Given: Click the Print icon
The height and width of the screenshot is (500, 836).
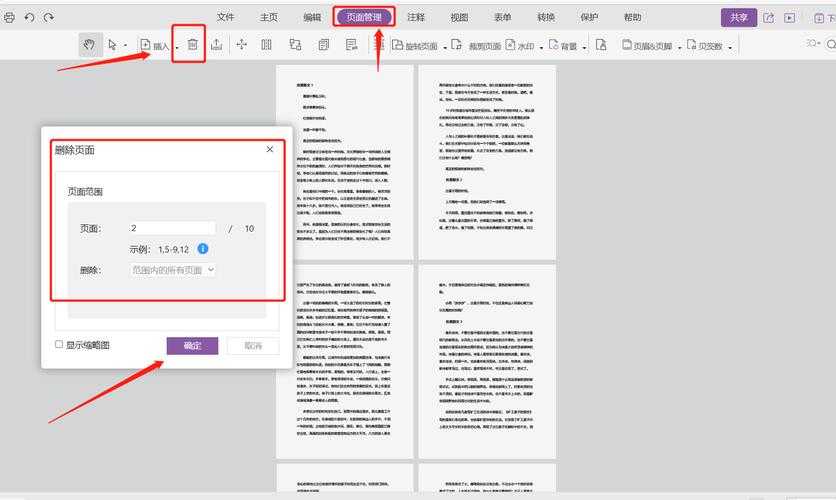Looking at the screenshot, I should (x=9, y=17).
